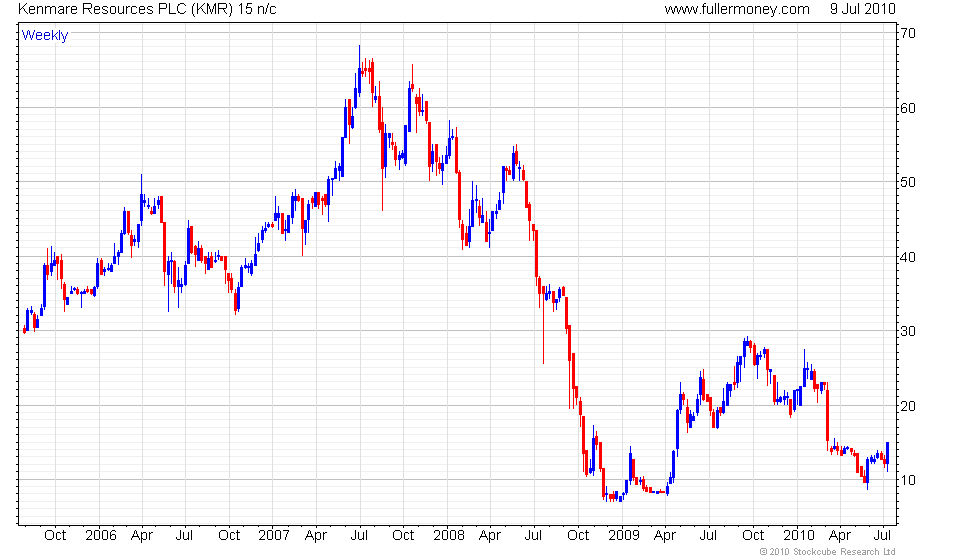Click the www.fullermoney.com text
The width and height of the screenshot is (980, 560).
pos(737,9)
